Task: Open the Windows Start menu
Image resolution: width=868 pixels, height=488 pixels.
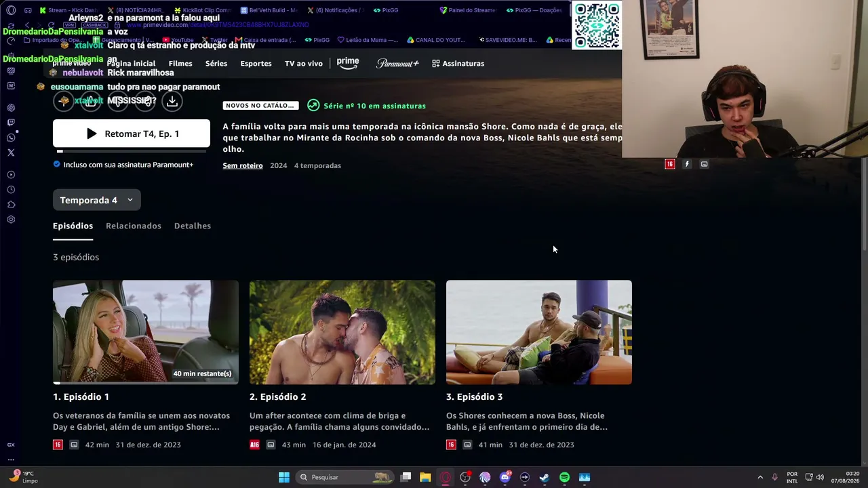Action: (284, 477)
